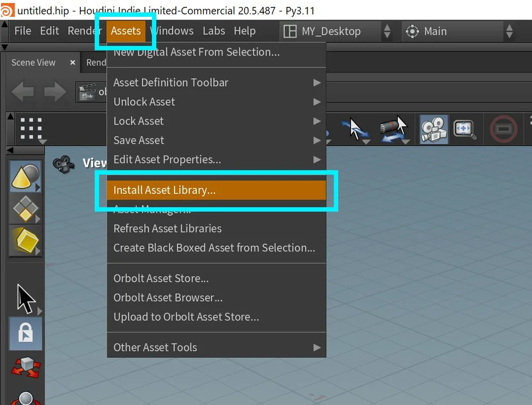Select Upload to Orbolt Asset Store
Image resolution: width=532 pixels, height=405 pixels.
217,317
